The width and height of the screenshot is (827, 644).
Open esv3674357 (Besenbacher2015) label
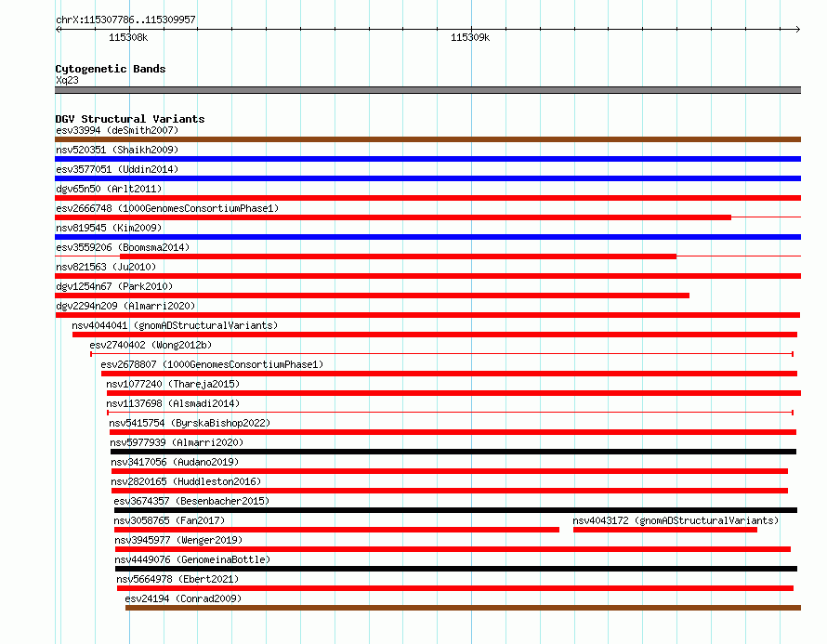[x=191, y=501]
